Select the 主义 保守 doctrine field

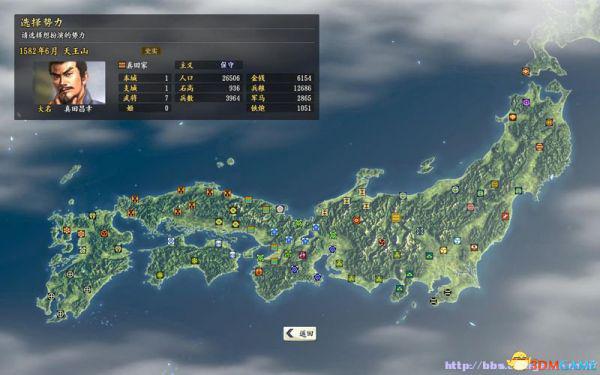click(209, 65)
